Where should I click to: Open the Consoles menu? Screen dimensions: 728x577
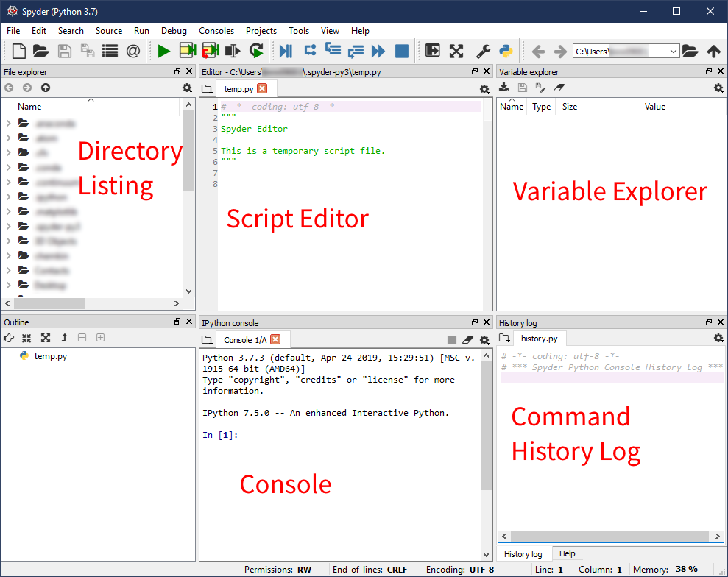[216, 31]
